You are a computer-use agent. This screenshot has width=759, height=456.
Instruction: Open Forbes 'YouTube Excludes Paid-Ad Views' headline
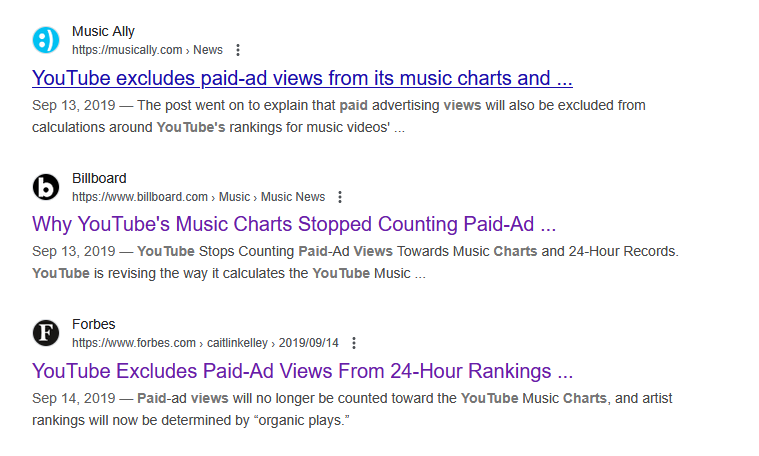302,371
